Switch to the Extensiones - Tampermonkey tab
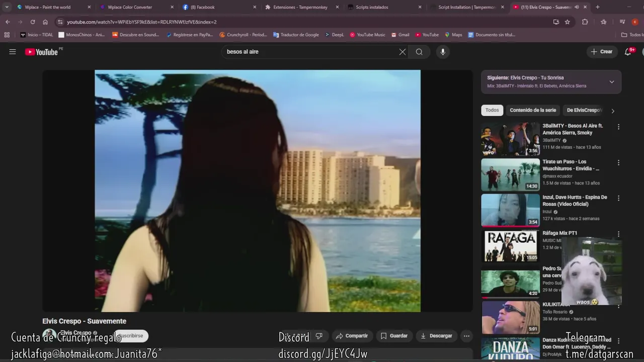 (302, 7)
